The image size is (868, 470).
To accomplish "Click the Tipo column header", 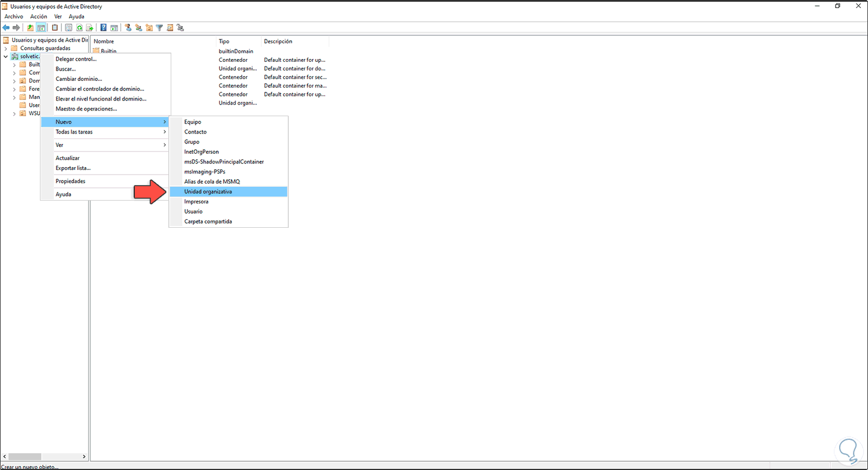I will (x=239, y=42).
